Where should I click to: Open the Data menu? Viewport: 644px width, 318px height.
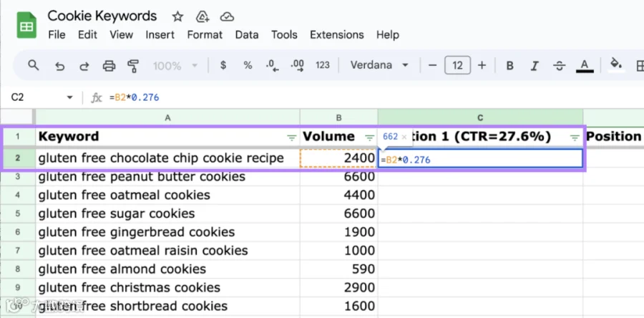[247, 35]
